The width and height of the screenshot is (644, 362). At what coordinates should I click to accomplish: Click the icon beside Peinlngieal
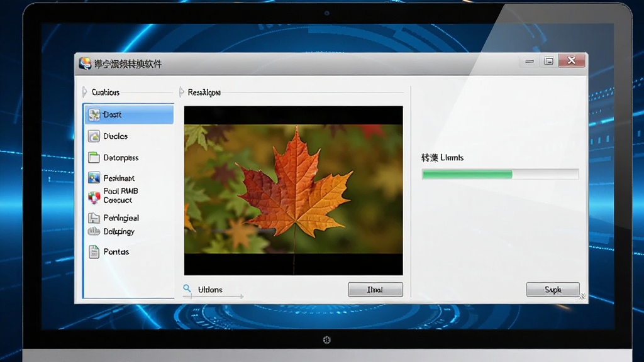pos(94,217)
